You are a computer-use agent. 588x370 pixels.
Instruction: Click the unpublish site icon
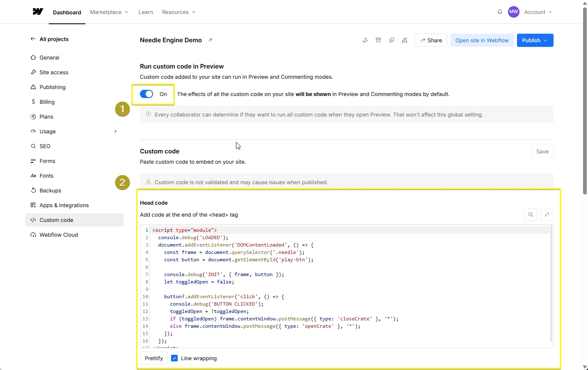pyautogui.click(x=405, y=40)
